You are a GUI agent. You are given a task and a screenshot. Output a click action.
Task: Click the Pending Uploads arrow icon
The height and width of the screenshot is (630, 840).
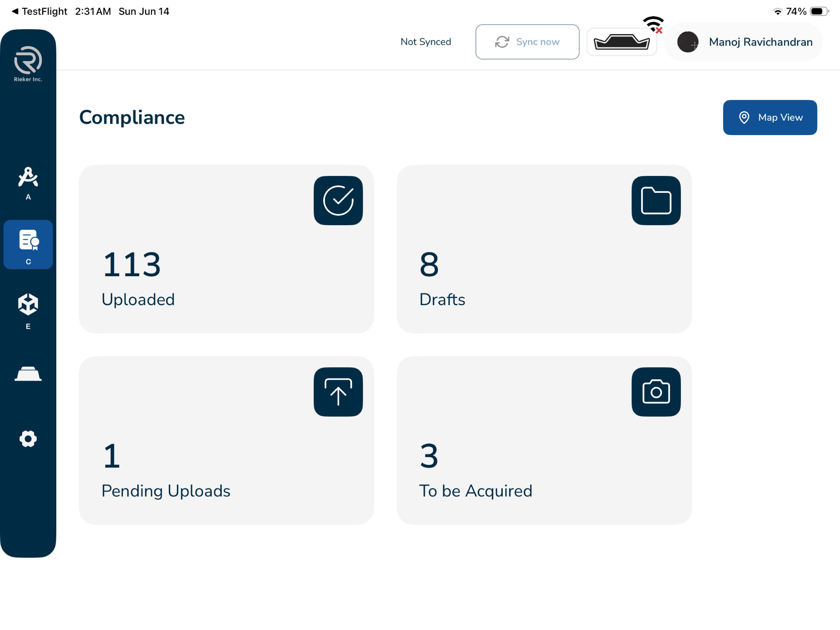(338, 392)
